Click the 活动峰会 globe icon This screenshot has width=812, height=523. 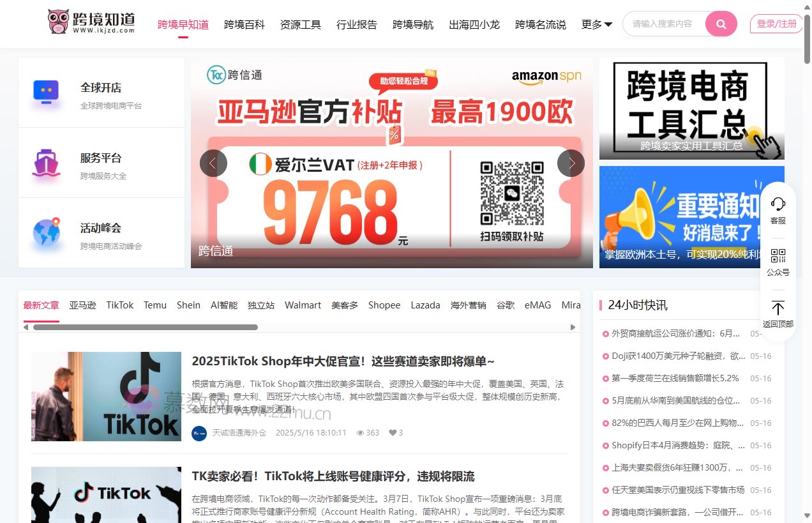[46, 233]
